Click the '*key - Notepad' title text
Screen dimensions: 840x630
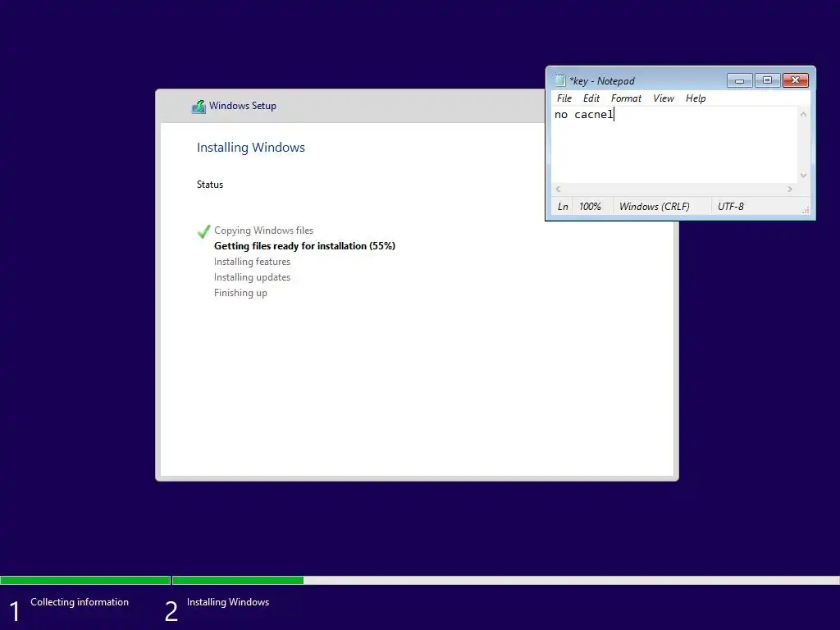point(601,81)
